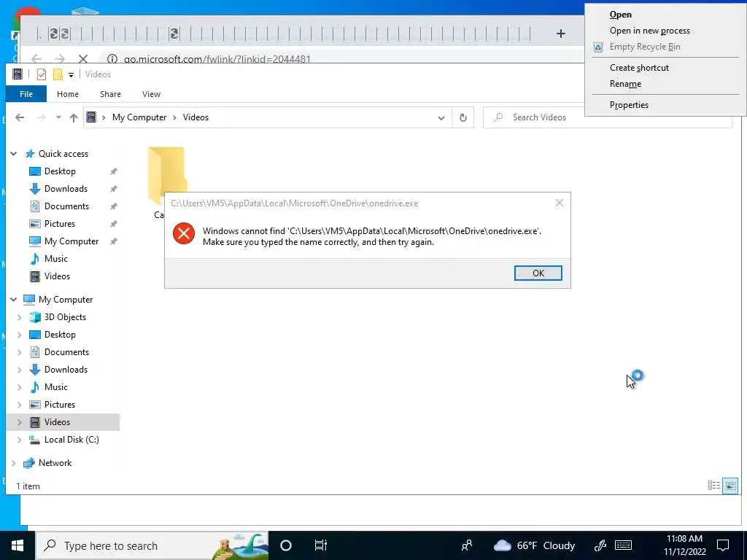This screenshot has height=560, width=747.
Task: Open Customize Quick Access Toolbar dropdown
Action: [71, 75]
